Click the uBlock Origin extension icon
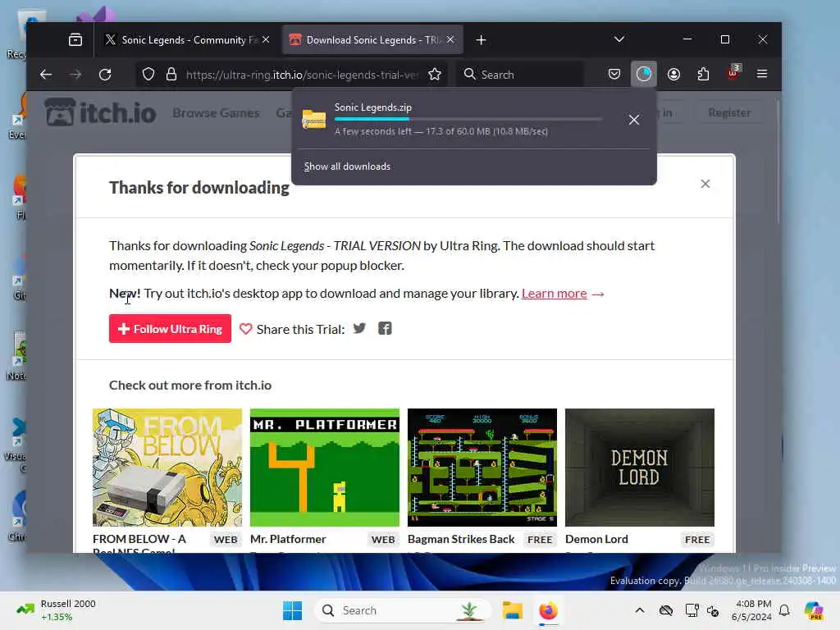 [733, 73]
